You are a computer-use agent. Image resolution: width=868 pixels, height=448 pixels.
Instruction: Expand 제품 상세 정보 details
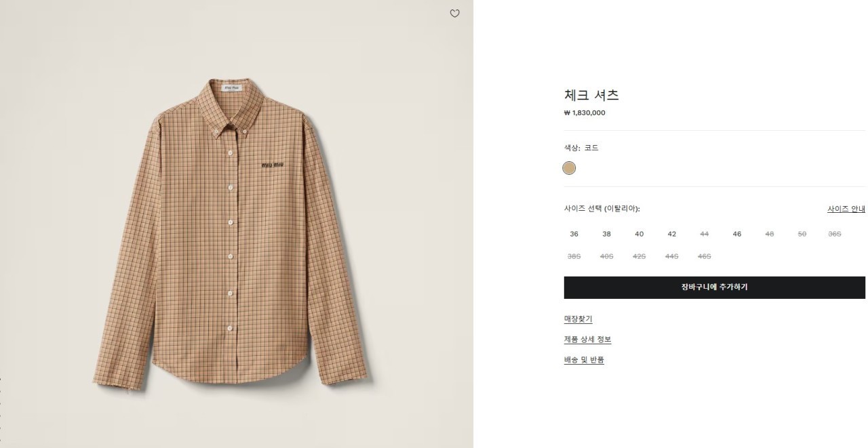588,340
